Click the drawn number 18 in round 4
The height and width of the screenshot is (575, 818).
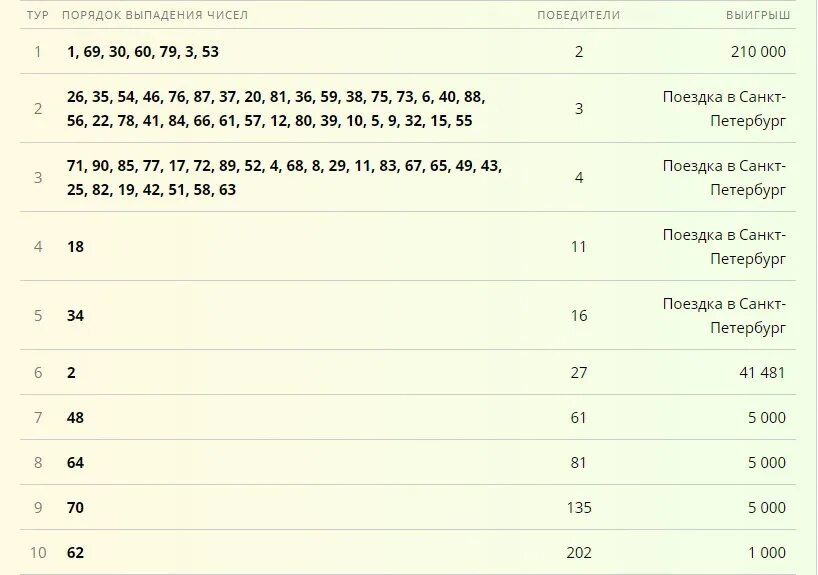75,246
